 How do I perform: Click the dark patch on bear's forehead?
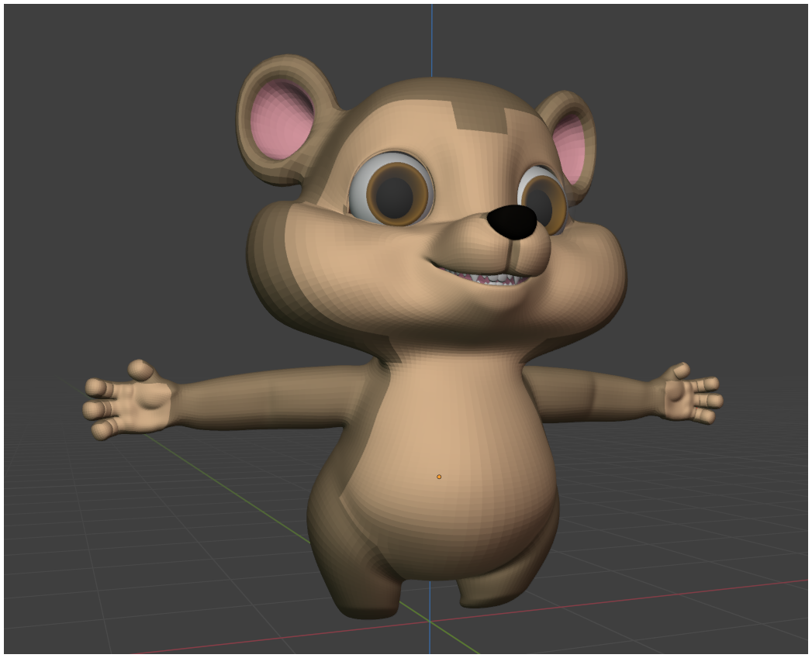point(479,118)
